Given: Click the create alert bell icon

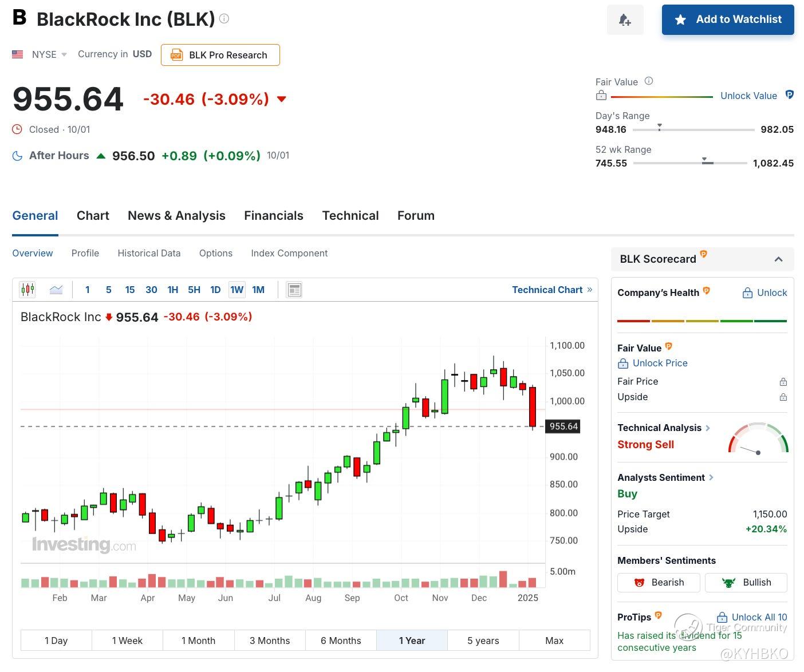Looking at the screenshot, I should pos(625,20).
